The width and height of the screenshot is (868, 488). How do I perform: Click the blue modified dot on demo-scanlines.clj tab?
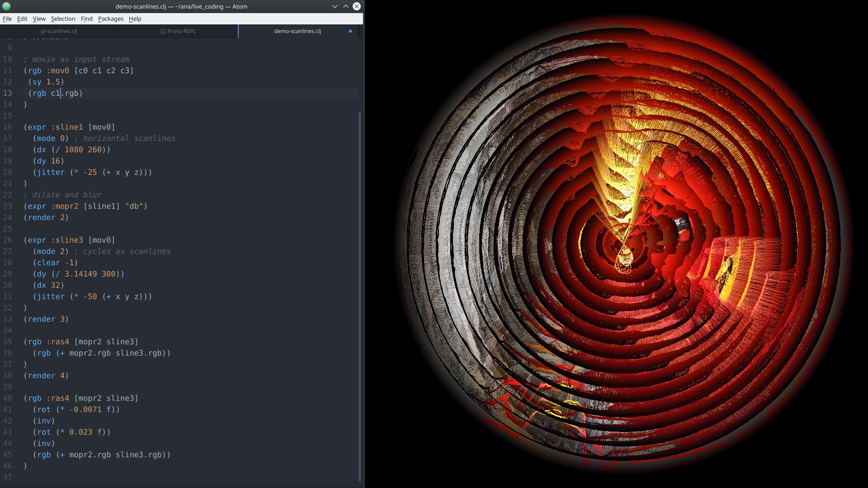tap(350, 31)
